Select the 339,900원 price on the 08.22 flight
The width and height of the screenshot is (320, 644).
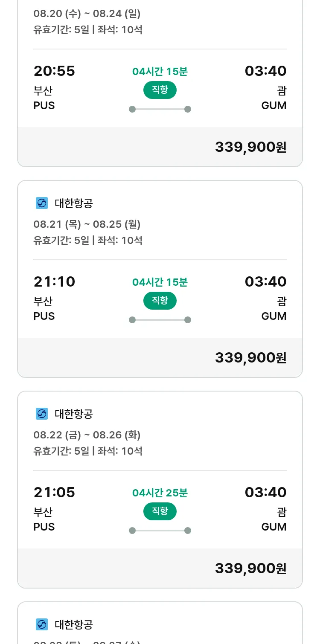[x=250, y=569]
